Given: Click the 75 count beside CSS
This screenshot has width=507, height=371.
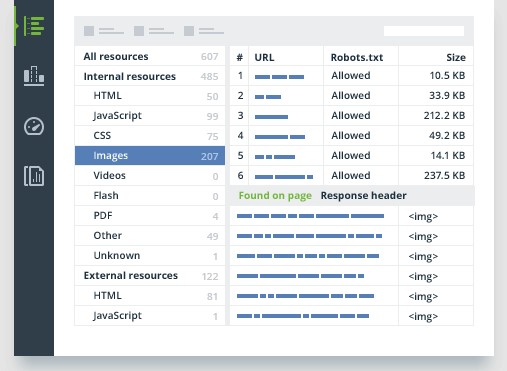Looking at the screenshot, I should point(212,136).
